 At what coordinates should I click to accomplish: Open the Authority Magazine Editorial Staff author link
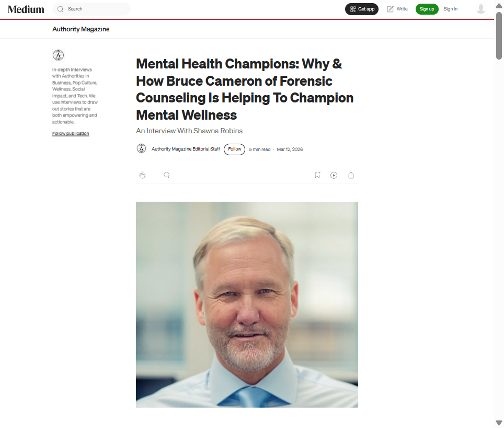186,149
